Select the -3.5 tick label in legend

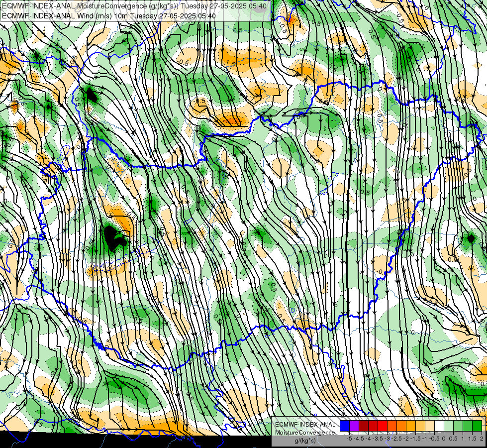[378, 439]
